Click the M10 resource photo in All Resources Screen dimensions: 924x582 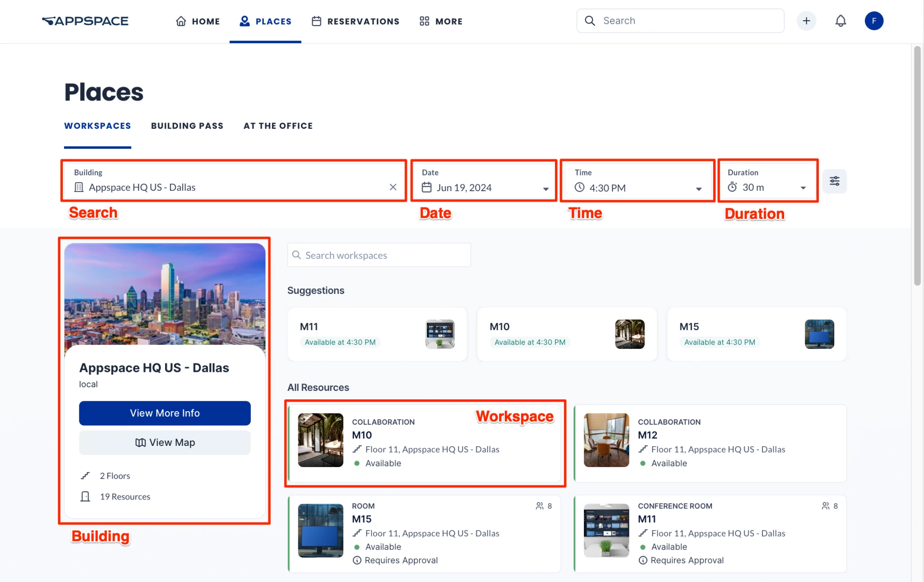(x=321, y=440)
